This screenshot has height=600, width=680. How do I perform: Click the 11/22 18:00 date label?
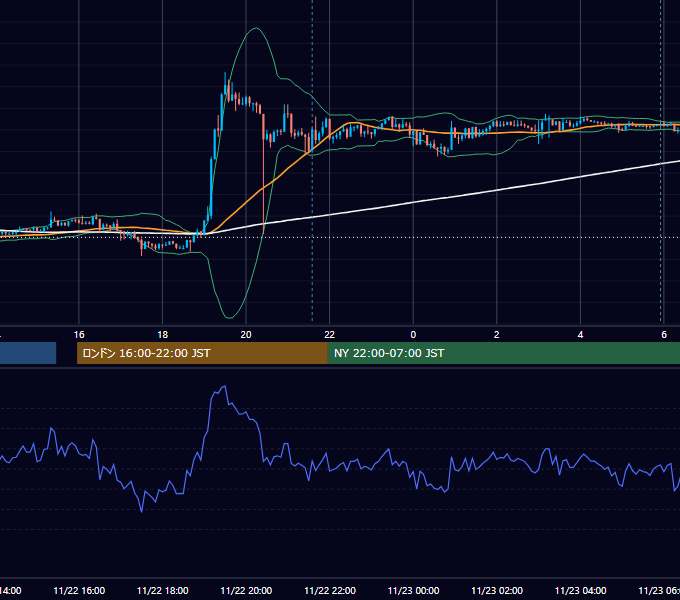pos(163,590)
